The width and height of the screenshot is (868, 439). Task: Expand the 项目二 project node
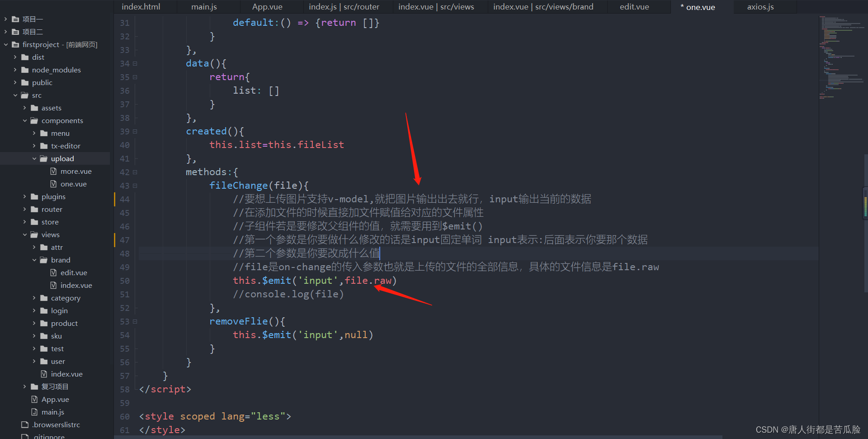pos(5,32)
